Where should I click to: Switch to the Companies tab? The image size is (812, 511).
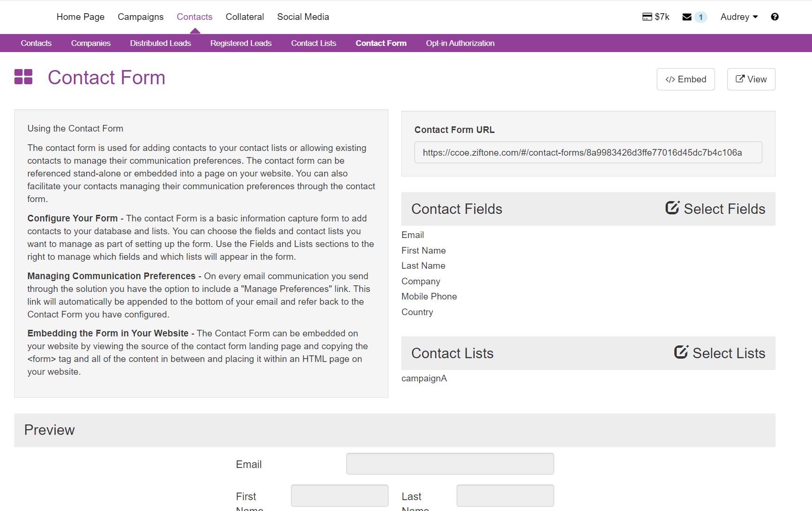[90, 43]
